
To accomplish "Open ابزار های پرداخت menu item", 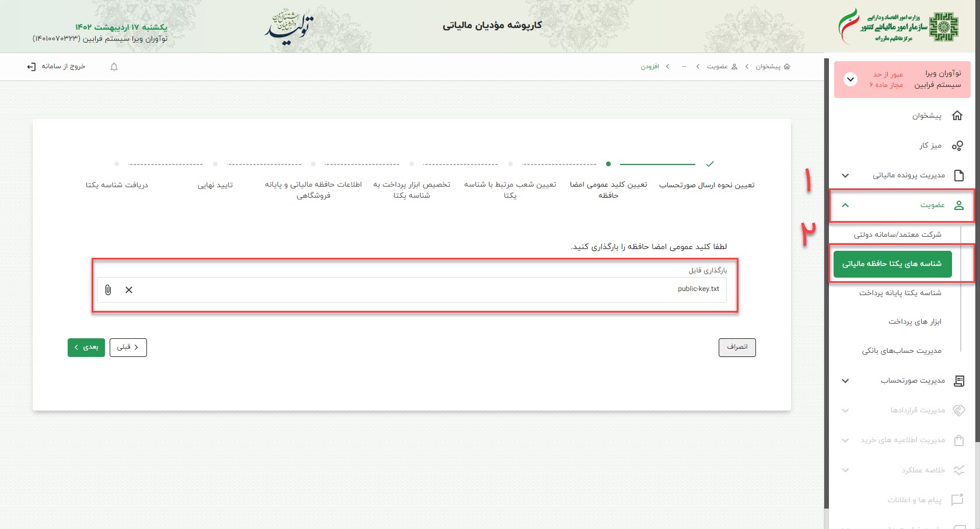I will pos(914,322).
